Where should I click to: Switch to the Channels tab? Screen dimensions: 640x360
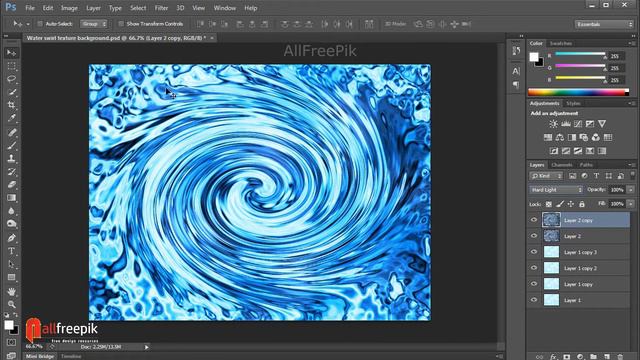click(562, 165)
